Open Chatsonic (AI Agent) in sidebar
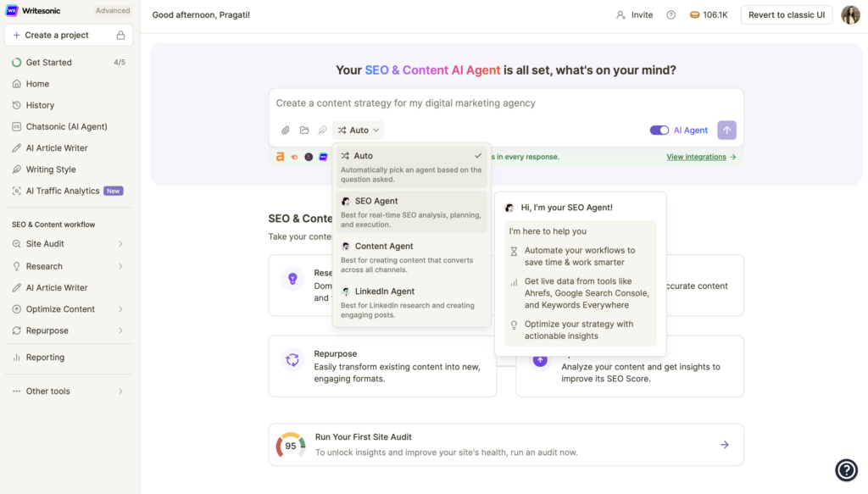The height and width of the screenshot is (494, 868). click(69, 127)
